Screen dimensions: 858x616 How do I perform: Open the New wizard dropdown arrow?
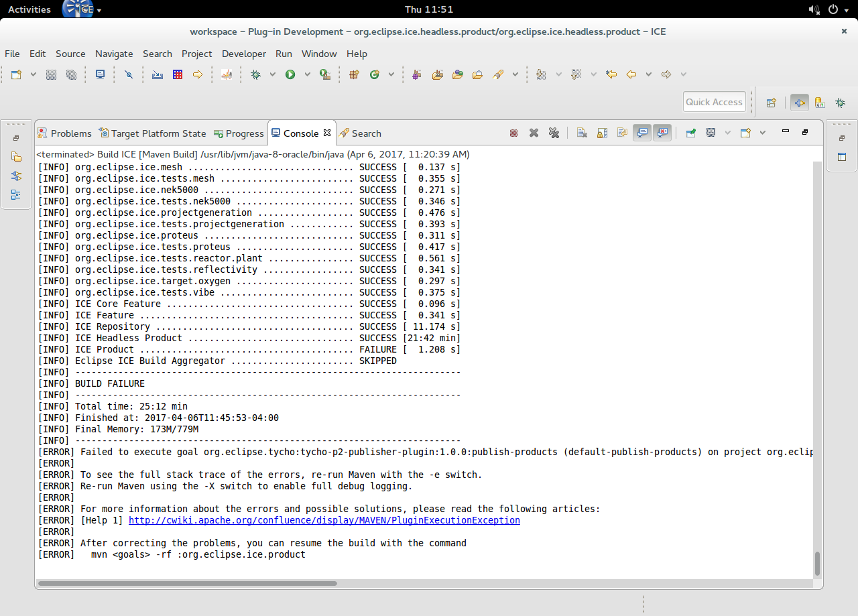(33, 74)
